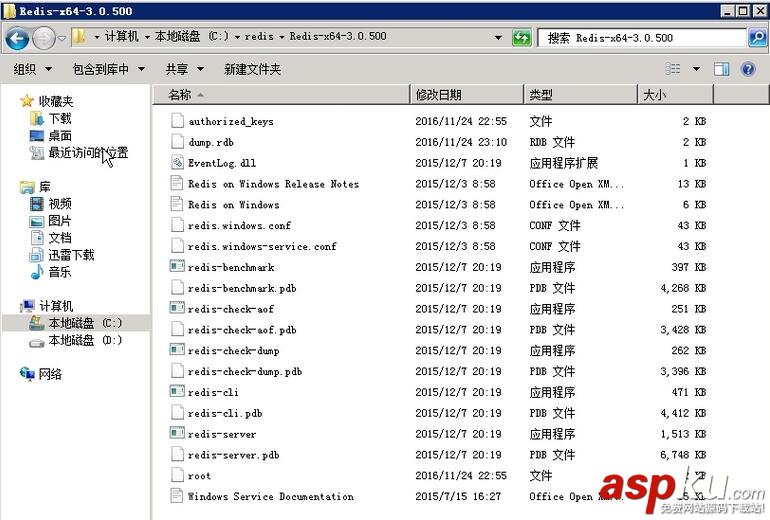Click the 4,268 KB size cell
Viewport: 770px width, 520px height.
[x=683, y=288]
